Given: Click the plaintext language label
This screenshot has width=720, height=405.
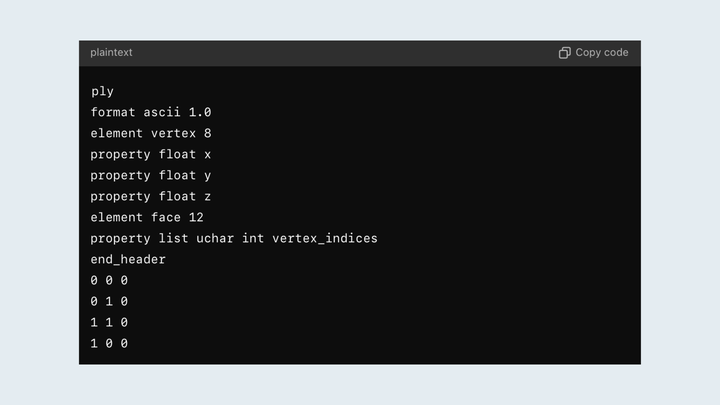Looking at the screenshot, I should pyautogui.click(x=111, y=53).
